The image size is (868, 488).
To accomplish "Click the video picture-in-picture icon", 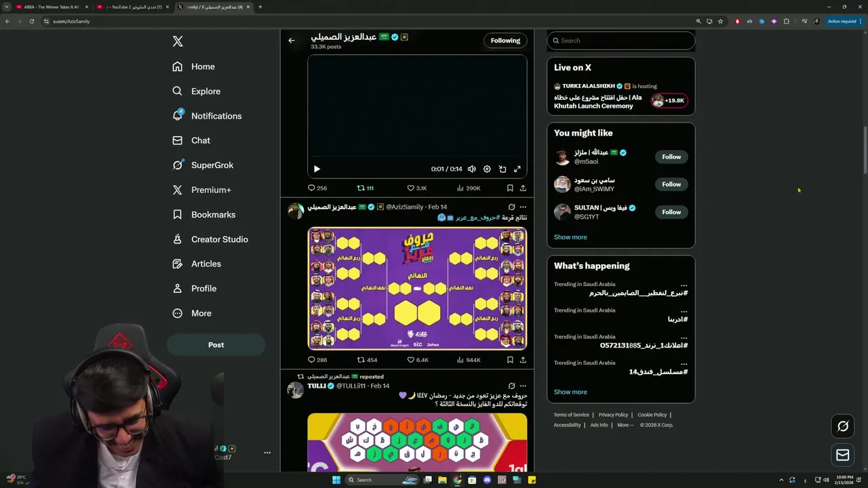I will pos(502,169).
